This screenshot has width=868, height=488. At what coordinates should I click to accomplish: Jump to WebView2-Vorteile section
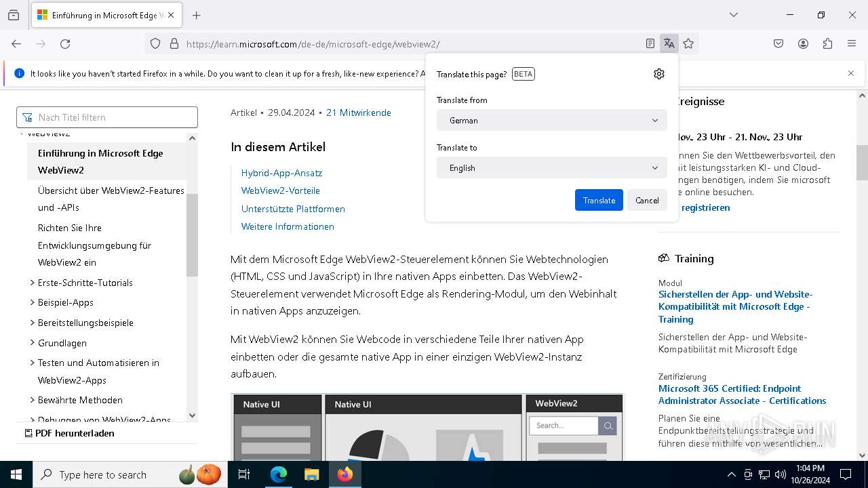(x=280, y=190)
